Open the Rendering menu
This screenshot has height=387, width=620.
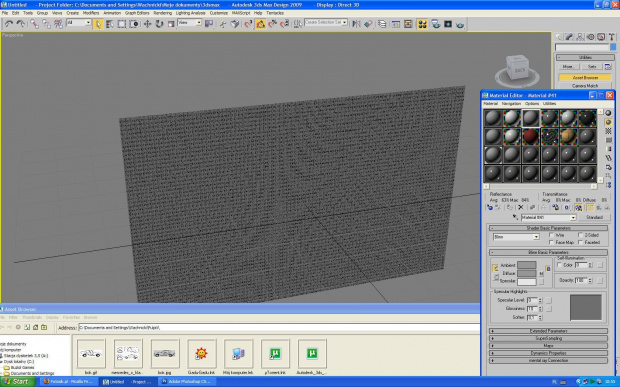pyautogui.click(x=163, y=13)
